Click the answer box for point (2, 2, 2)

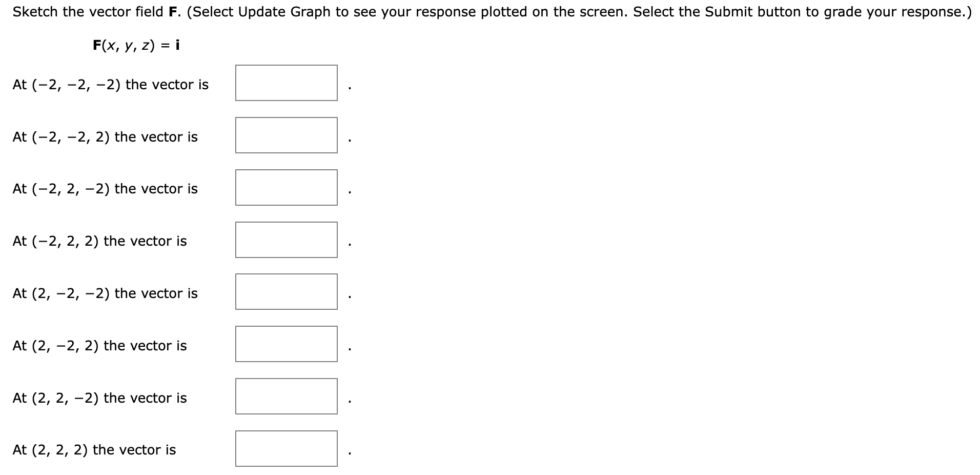click(286, 448)
